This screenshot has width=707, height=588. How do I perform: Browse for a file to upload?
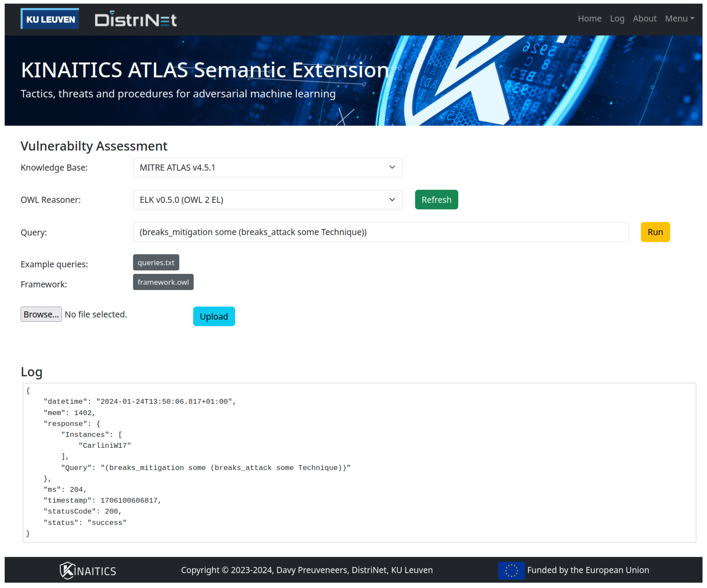click(x=41, y=314)
